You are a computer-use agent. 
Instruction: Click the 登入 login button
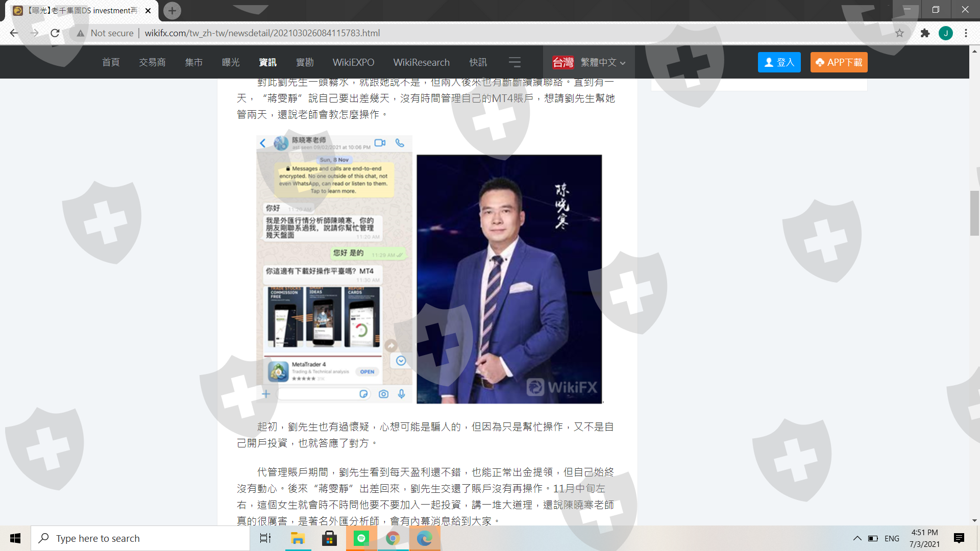779,62
